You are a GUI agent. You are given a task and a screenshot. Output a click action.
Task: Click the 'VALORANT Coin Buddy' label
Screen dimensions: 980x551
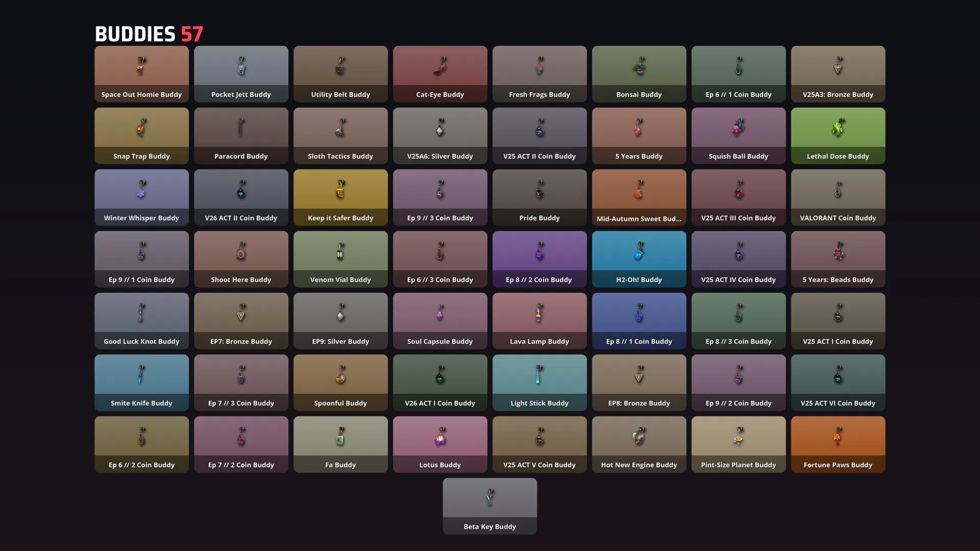coord(838,218)
